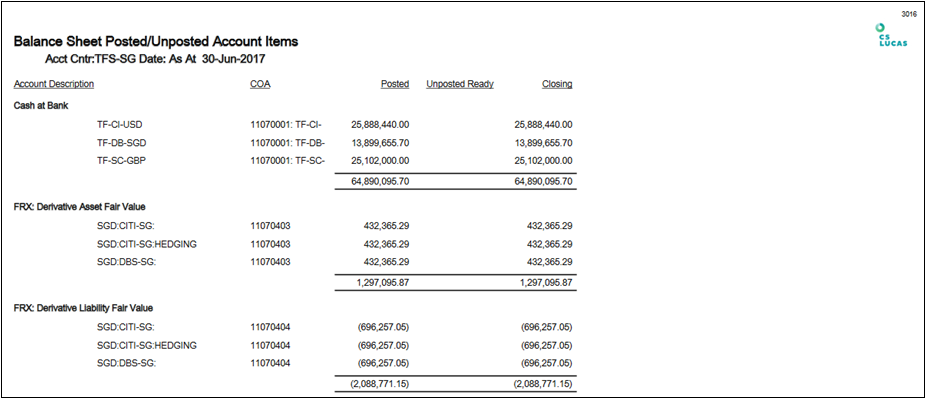Click the report title Balance Sheet Posted/Unposted
This screenshot has height=400, width=927.
click(156, 42)
